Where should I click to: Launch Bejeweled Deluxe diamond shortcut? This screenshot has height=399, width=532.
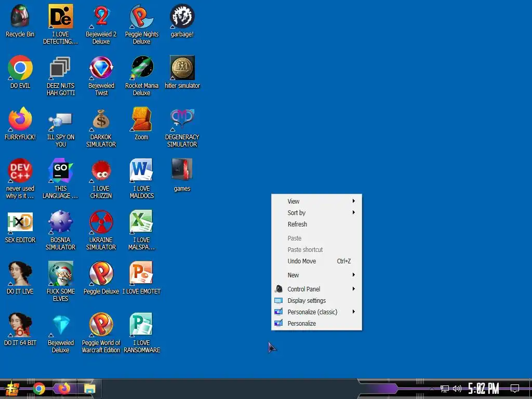(60, 333)
